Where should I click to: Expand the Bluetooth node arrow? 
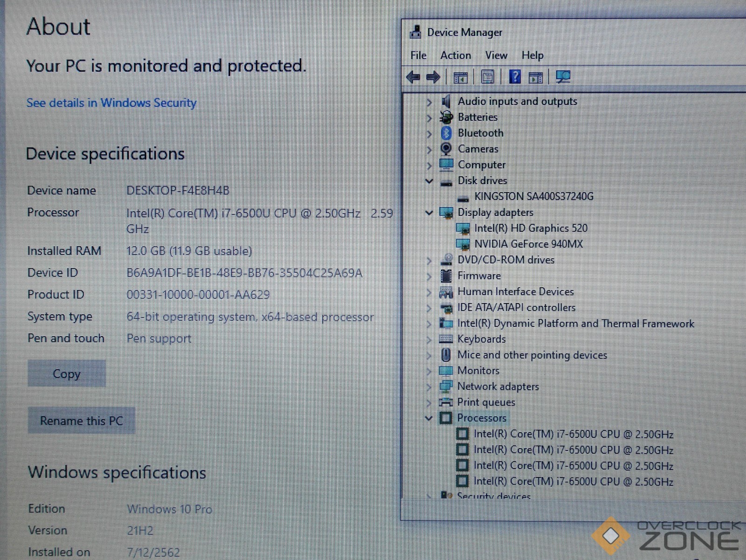pyautogui.click(x=429, y=134)
